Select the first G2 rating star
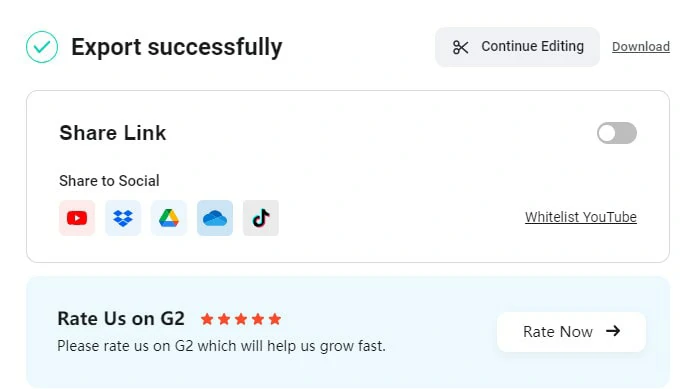This screenshot has height=389, width=688. tap(207, 319)
